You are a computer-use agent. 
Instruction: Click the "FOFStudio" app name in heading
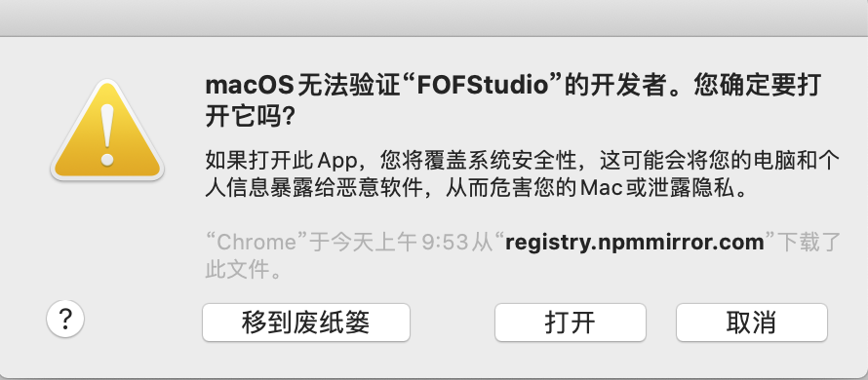[x=482, y=87]
